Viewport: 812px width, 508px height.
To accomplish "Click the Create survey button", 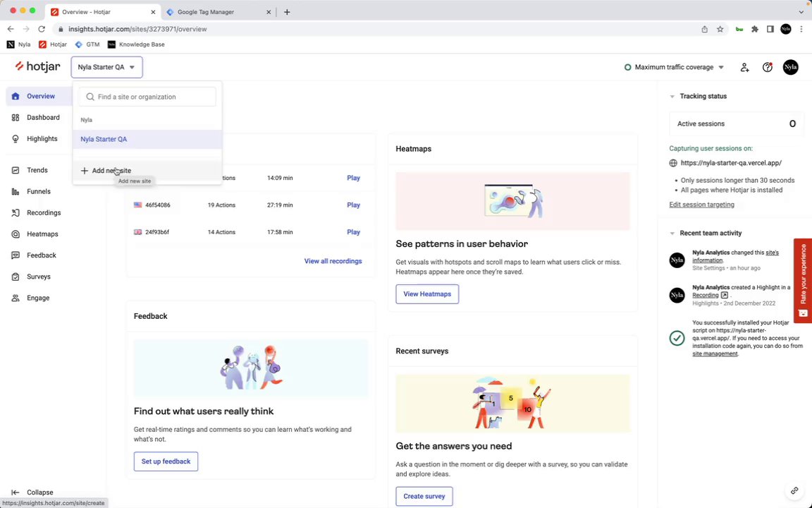I will 424,496.
